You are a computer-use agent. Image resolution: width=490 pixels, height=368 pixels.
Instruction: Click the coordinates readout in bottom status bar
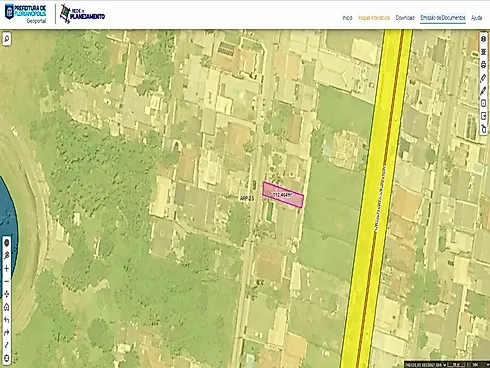click(423, 365)
